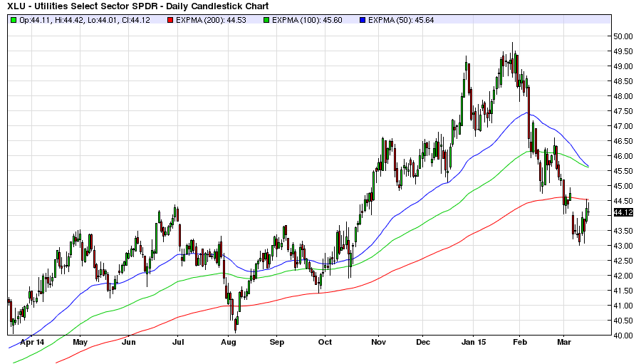Click the 'Jun' date axis label

point(129,343)
